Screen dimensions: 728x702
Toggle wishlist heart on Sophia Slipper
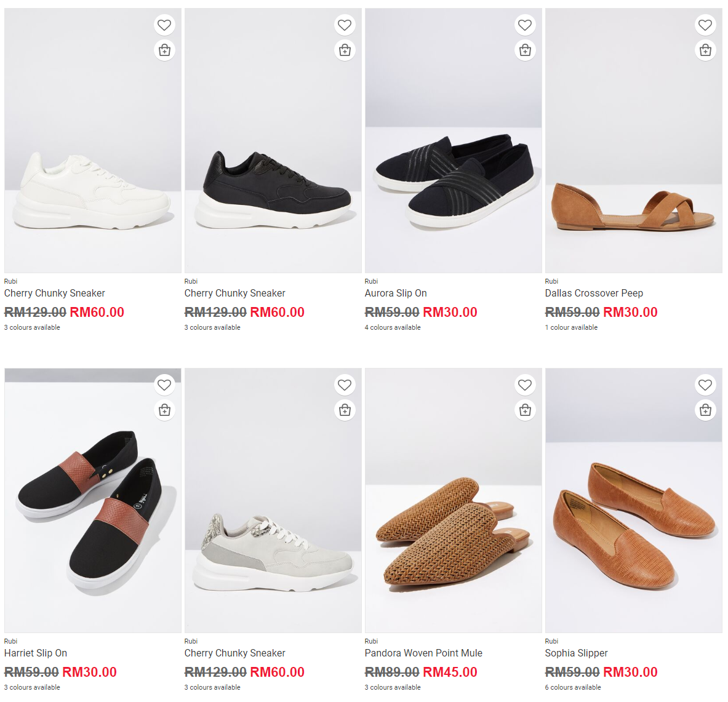tap(705, 385)
